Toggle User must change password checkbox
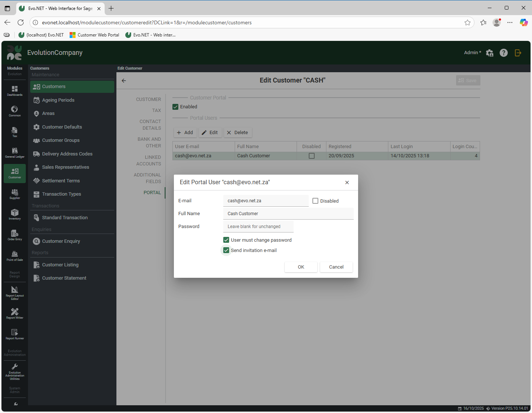Screen dimensions: 532x413 coord(226,240)
